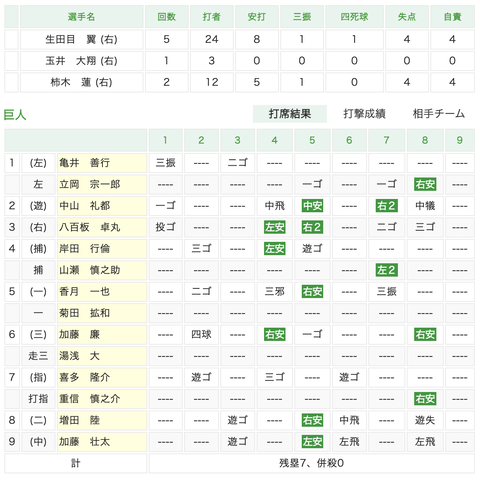This screenshot has width=480, height=480.
Task: Click 香月's 右安 result in inning 5
Action: tap(312, 292)
